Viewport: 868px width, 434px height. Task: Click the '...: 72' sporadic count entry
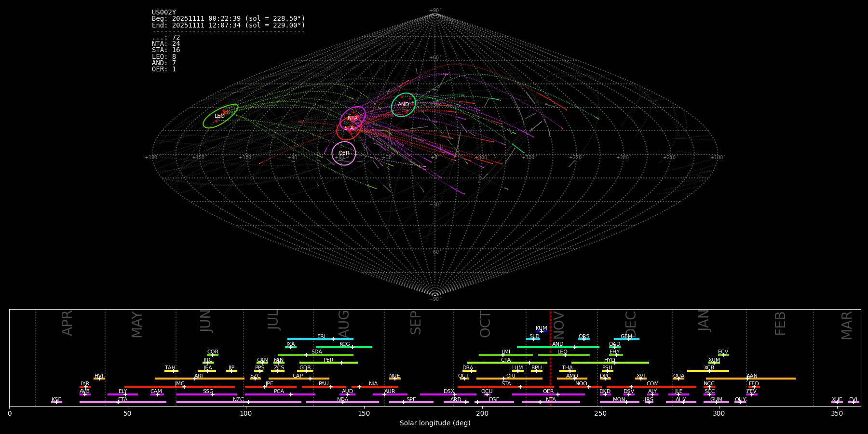(x=166, y=38)
